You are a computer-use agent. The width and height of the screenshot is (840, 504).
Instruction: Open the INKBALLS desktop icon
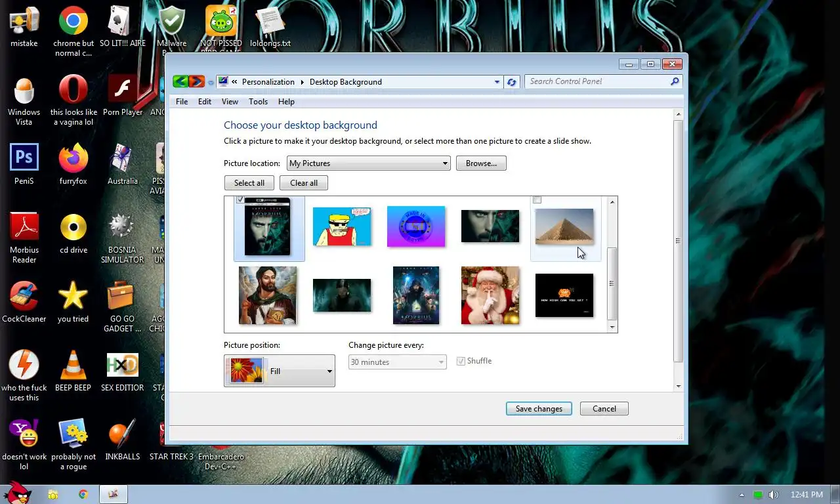[122, 434]
